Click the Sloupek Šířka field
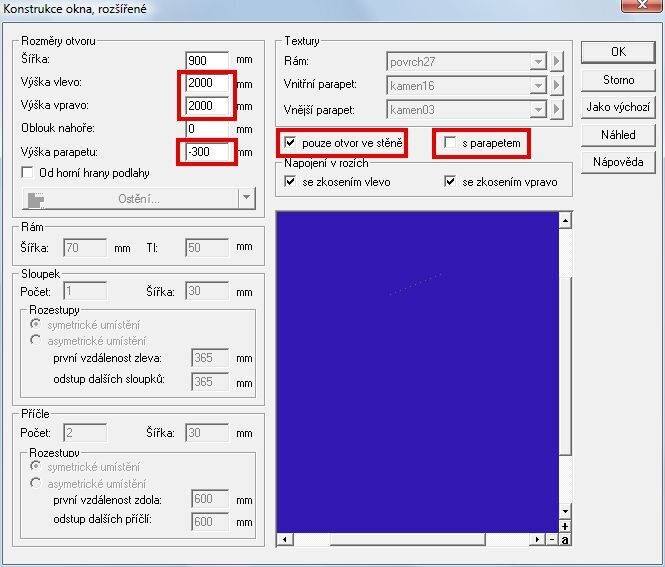665x567 pixels. click(x=207, y=291)
